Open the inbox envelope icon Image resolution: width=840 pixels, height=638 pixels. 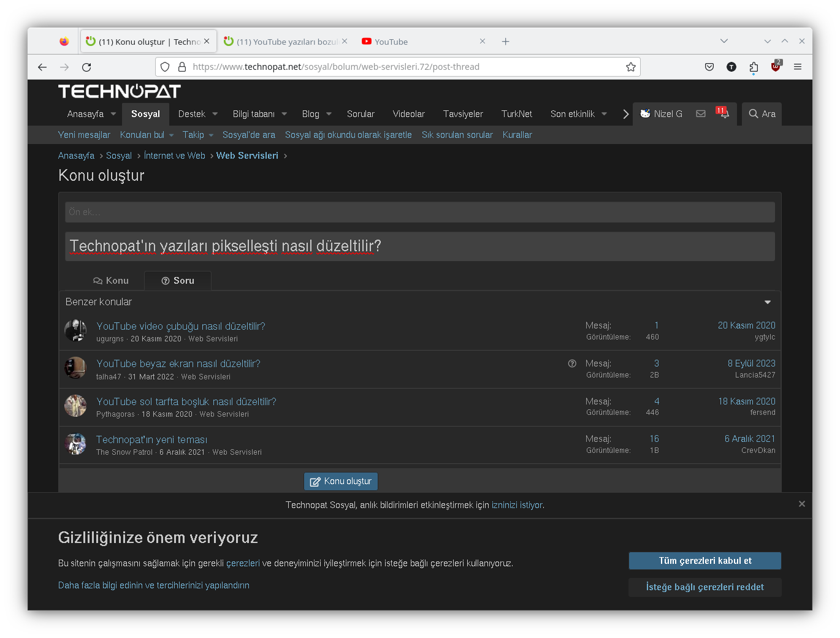pyautogui.click(x=701, y=113)
